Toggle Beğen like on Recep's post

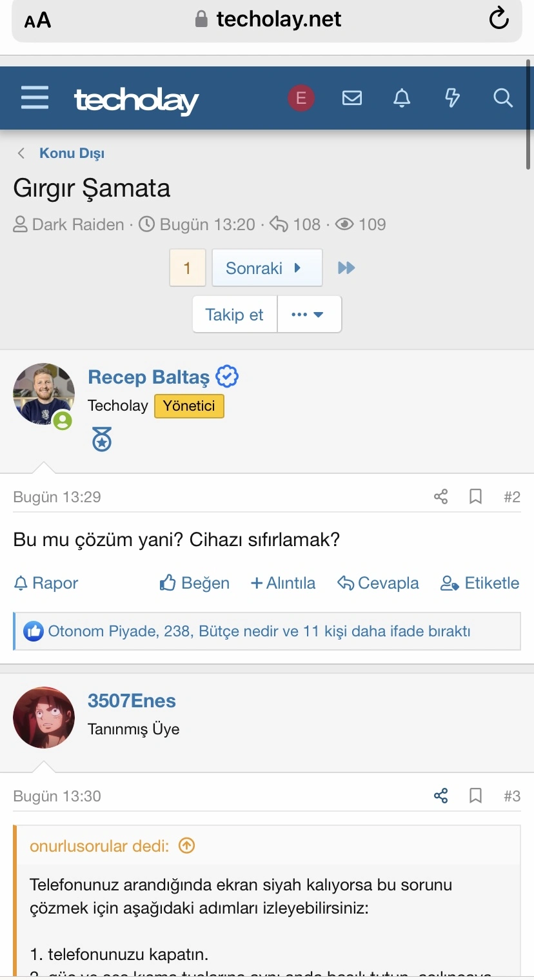pos(194,583)
